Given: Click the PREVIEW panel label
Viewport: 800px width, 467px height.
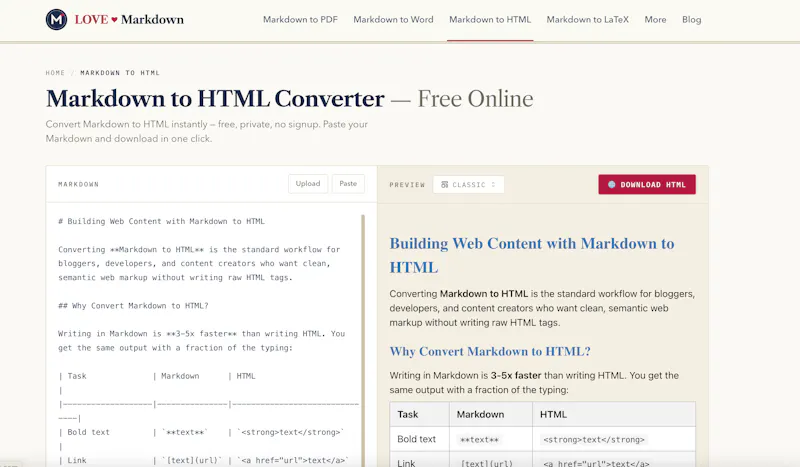Looking at the screenshot, I should 407,185.
